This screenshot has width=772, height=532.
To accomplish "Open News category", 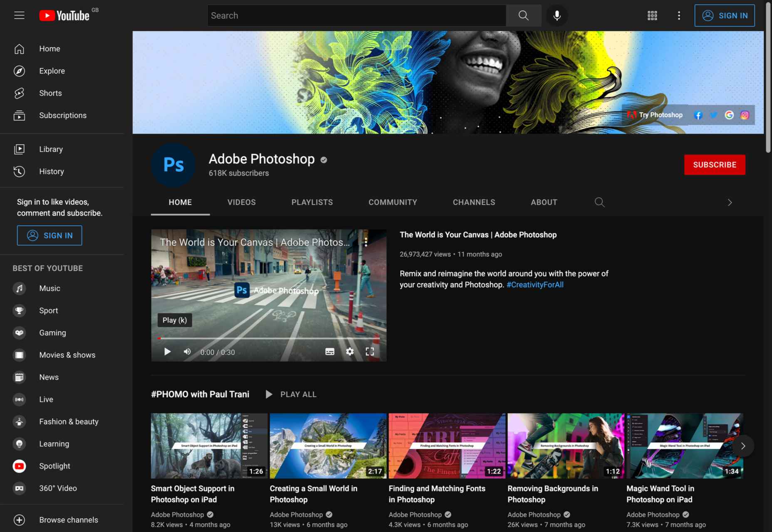I will [62, 377].
